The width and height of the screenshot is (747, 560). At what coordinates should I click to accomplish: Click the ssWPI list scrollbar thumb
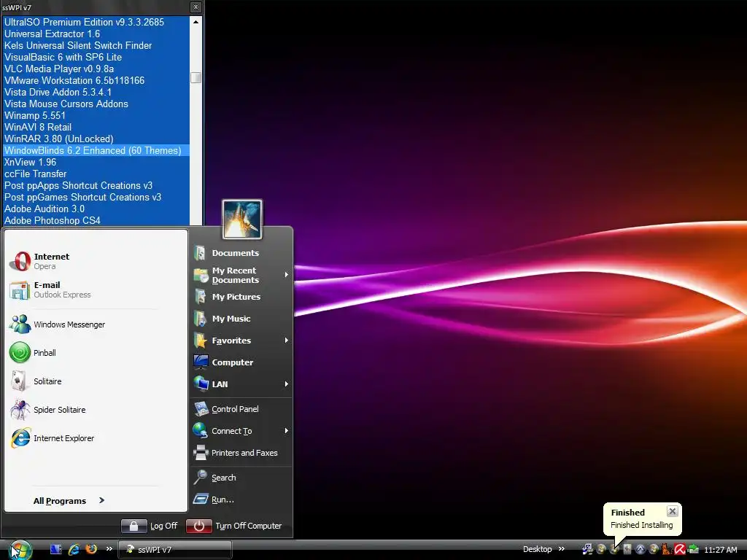[196, 77]
